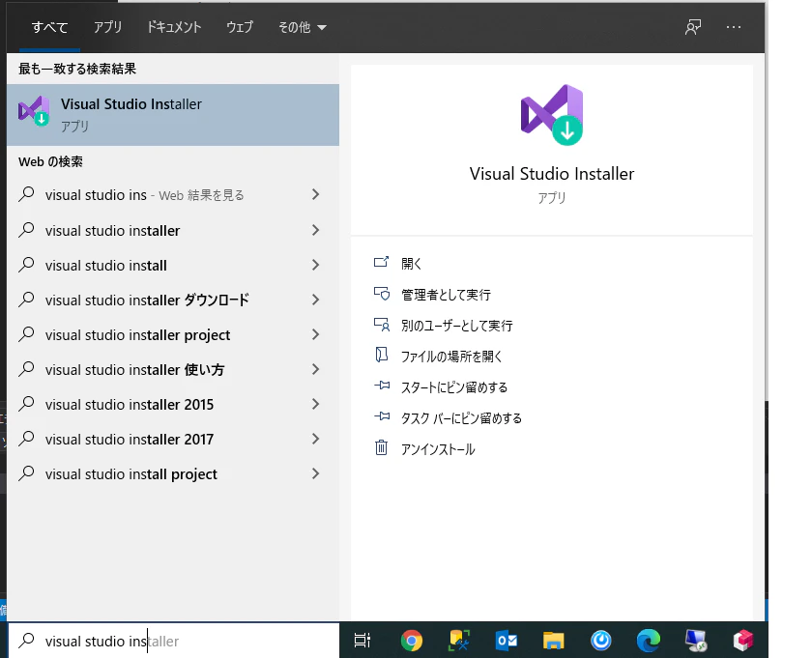Expand chevron for 'visual studio installer 2017'
The image size is (812, 658).
click(315, 439)
